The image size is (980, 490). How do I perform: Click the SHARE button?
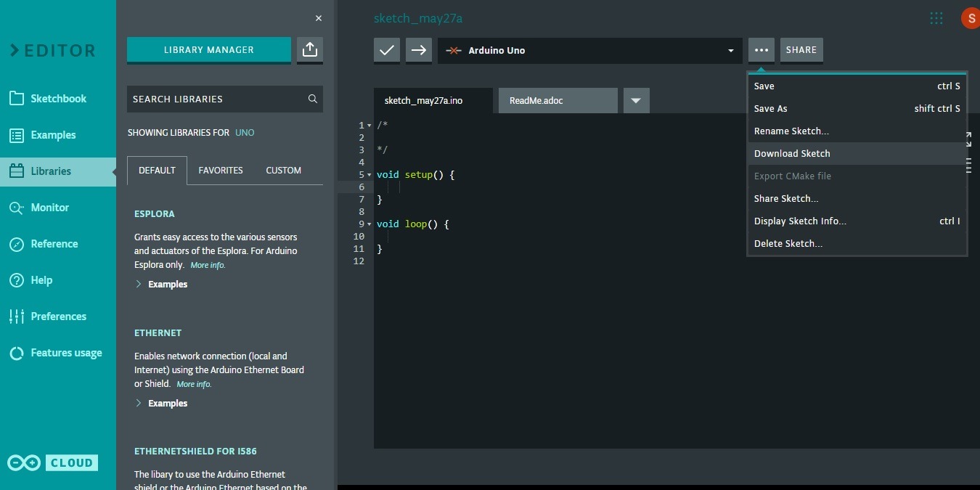[801, 50]
